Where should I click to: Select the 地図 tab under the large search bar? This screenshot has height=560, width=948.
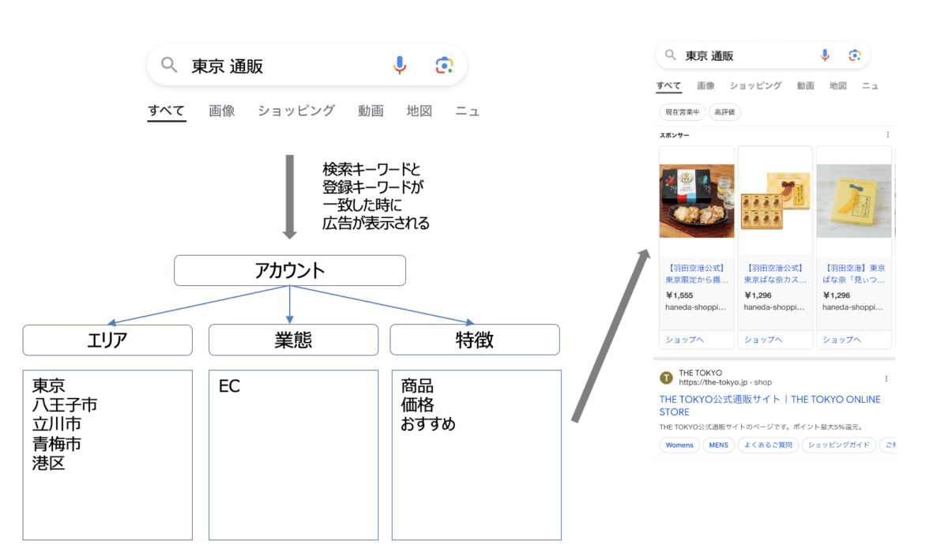click(419, 111)
